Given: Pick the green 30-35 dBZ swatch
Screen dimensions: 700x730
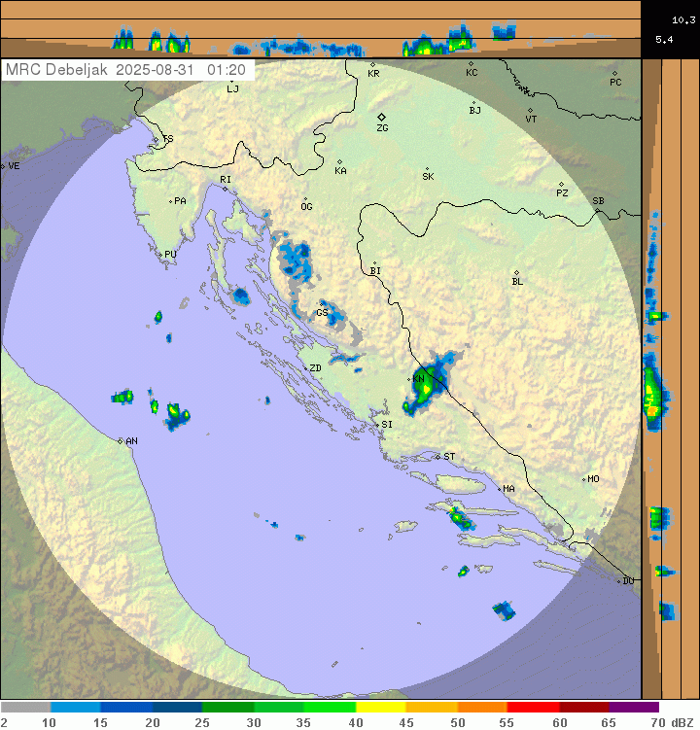Looking at the screenshot, I should (279, 708).
